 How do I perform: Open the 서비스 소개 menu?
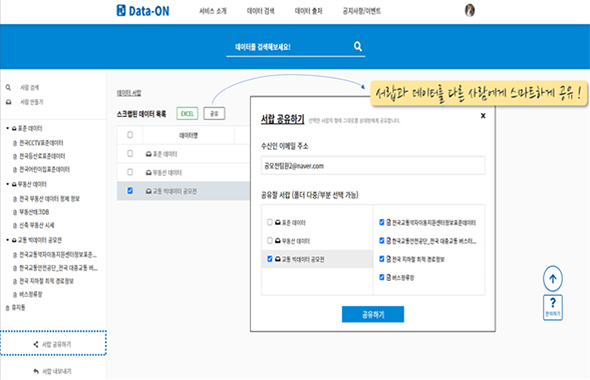click(213, 11)
